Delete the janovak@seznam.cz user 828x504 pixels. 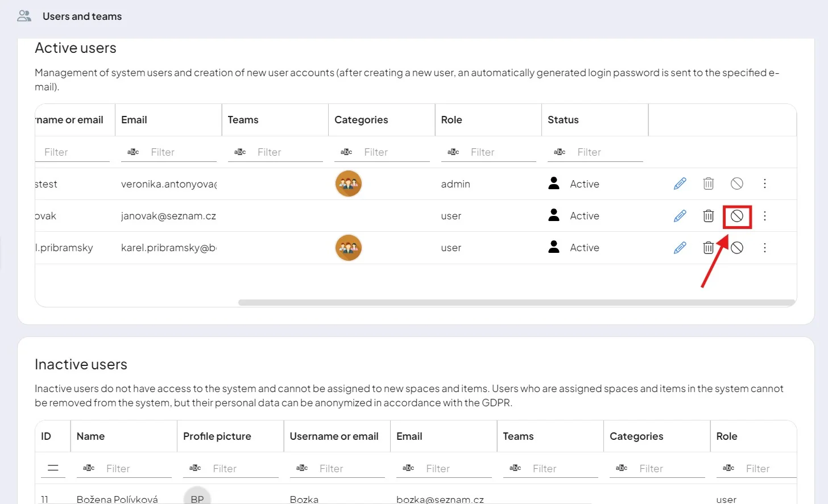708,216
